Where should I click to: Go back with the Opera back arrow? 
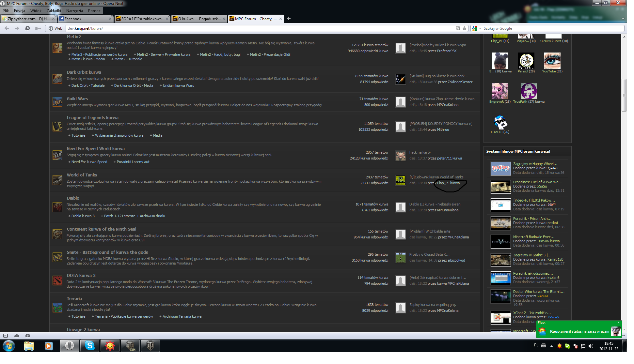7,28
